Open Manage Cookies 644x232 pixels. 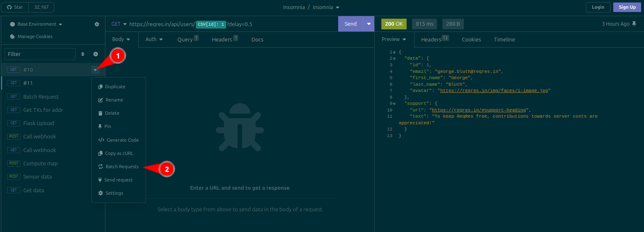31,36
